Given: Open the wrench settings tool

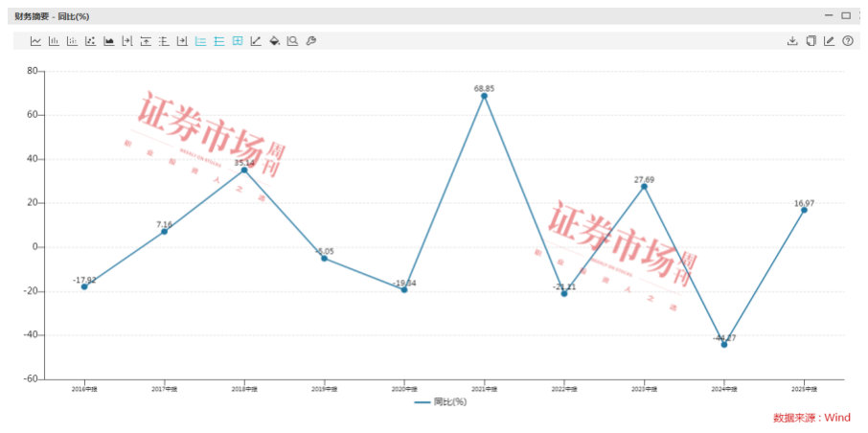Looking at the screenshot, I should point(310,41).
